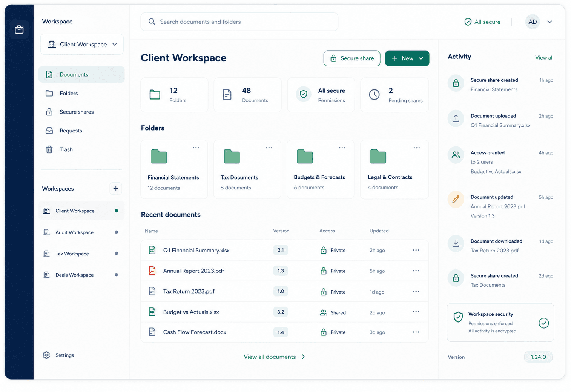Open row menu for Q1 Financial Summary.xlsx
This screenshot has width=571, height=392.
[416, 250]
